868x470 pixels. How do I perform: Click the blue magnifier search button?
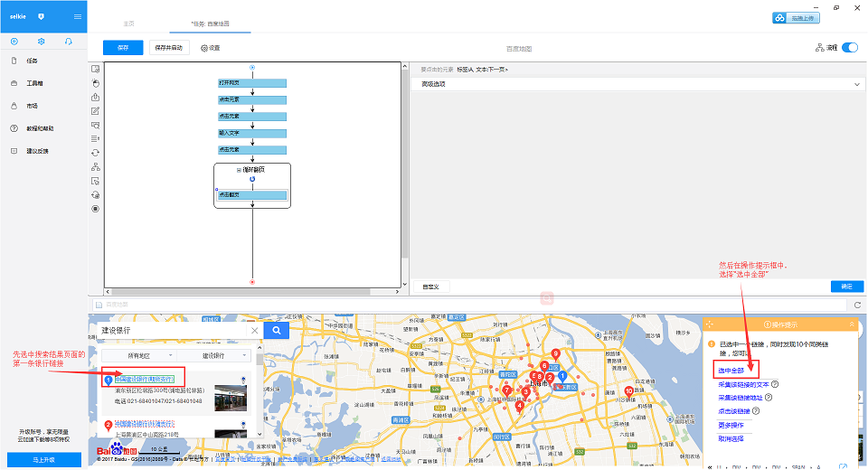pyautogui.click(x=277, y=331)
